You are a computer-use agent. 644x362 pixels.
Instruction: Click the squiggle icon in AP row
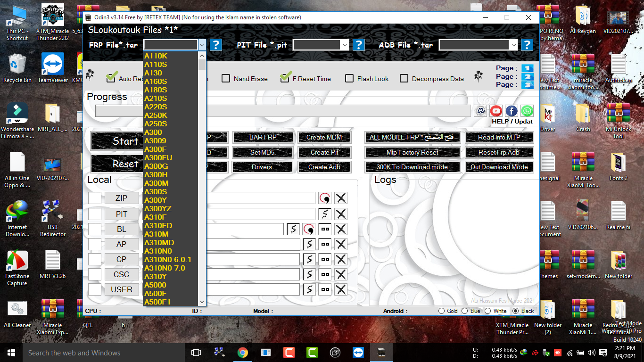pos(309,244)
